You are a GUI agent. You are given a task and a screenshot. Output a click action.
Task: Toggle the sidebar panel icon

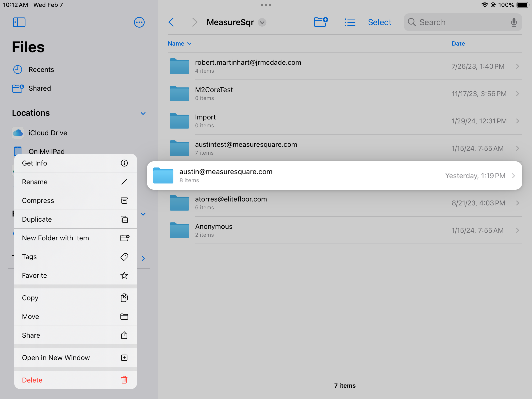(19, 22)
